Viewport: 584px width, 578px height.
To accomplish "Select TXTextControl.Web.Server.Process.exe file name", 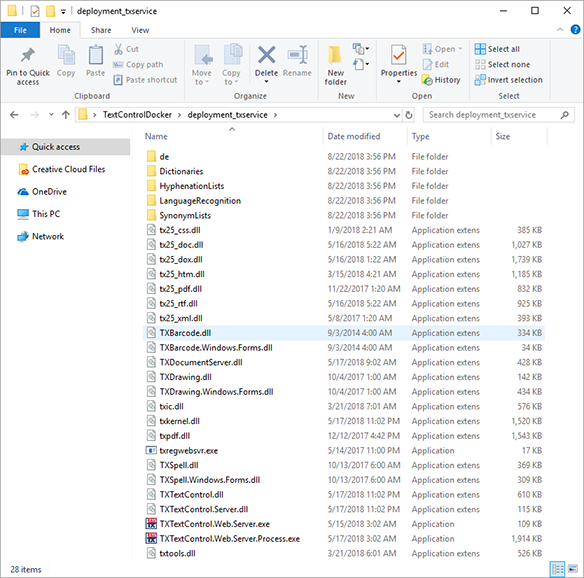I will (229, 539).
